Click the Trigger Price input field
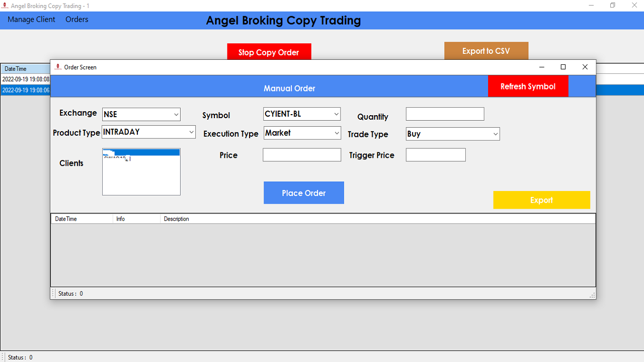644x362 pixels. tap(435, 154)
